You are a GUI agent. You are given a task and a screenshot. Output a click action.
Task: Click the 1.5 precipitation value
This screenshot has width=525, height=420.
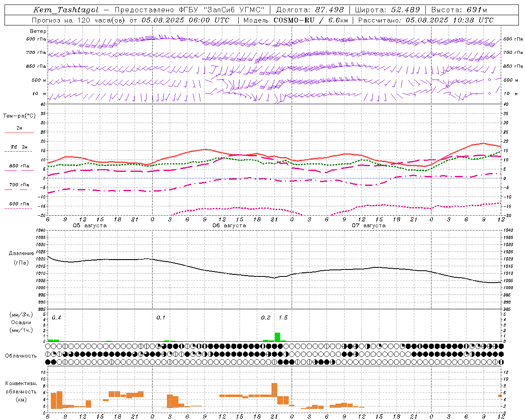click(x=283, y=318)
